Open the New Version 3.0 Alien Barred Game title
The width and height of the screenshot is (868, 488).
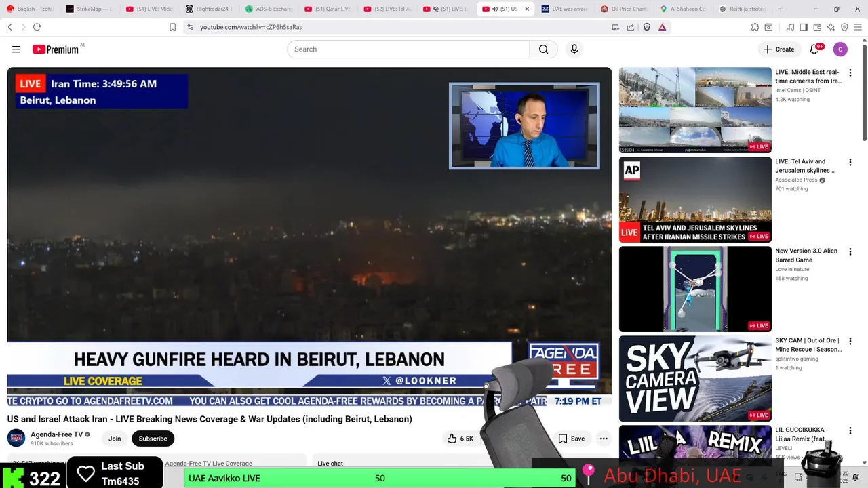tap(806, 256)
